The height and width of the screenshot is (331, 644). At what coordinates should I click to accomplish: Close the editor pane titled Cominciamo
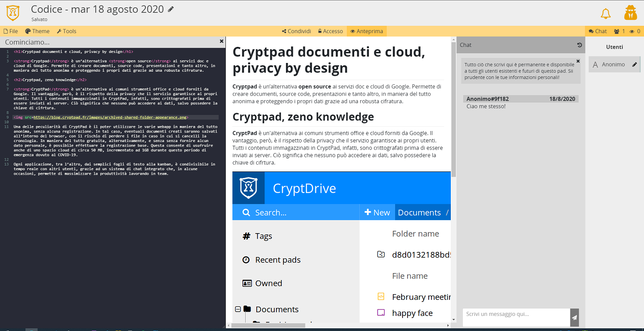(221, 41)
